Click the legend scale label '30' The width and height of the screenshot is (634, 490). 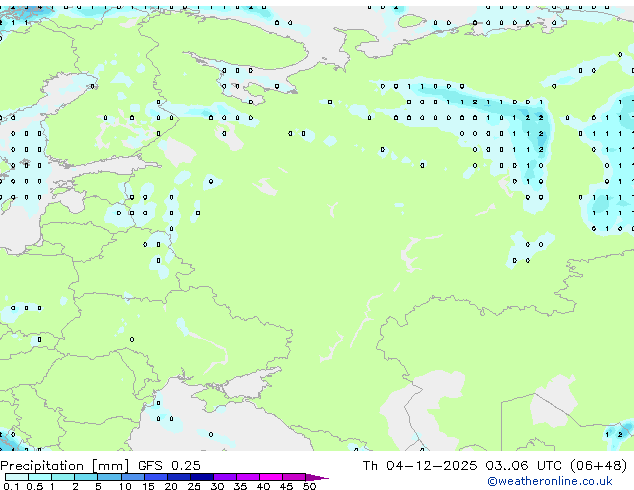pyautogui.click(x=217, y=486)
